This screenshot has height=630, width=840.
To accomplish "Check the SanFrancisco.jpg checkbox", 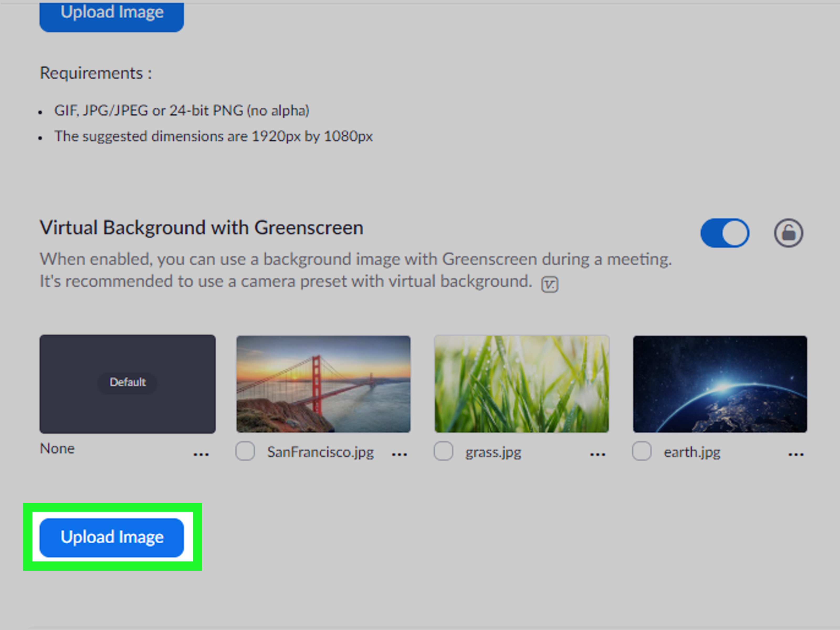I will pyautogui.click(x=245, y=451).
